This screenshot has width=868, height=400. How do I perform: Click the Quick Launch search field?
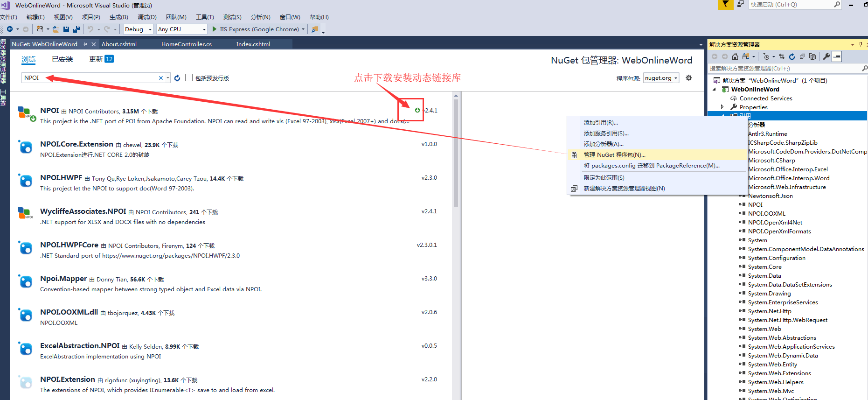coord(794,5)
